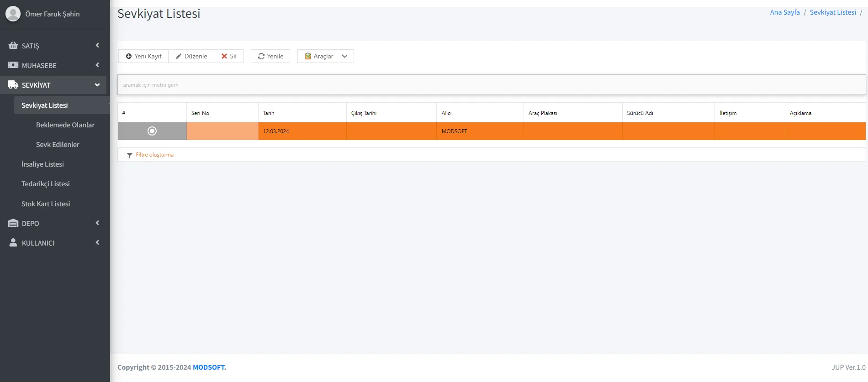Image resolution: width=868 pixels, height=382 pixels.
Task: Select the row radio button for MODSOFT
Action: pos(152,131)
